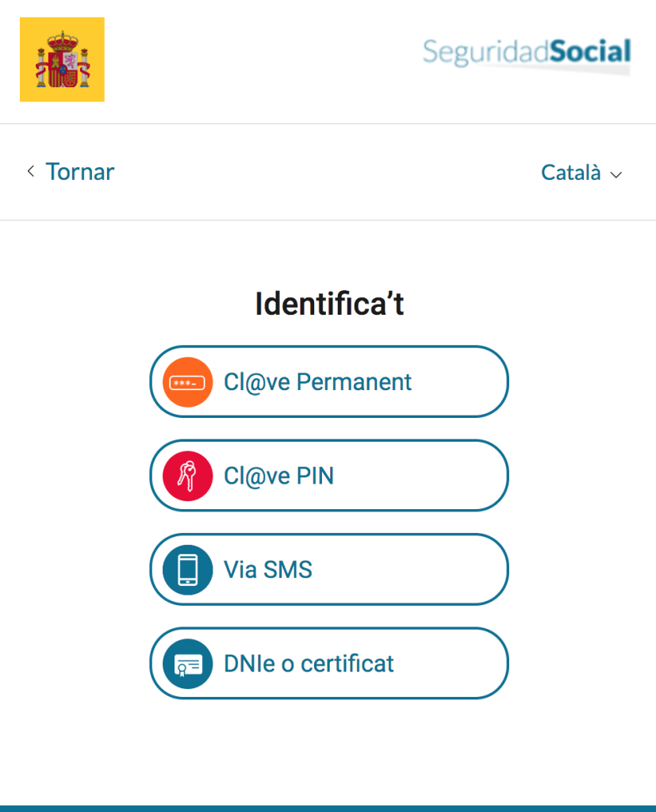Click the SeguridadSocial logo
The image size is (656, 812).
pyautogui.click(x=527, y=55)
